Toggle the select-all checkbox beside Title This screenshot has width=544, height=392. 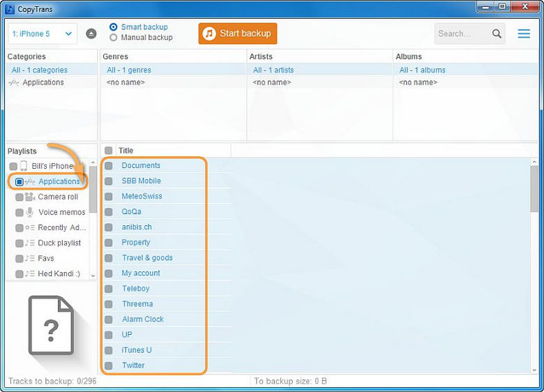point(109,151)
